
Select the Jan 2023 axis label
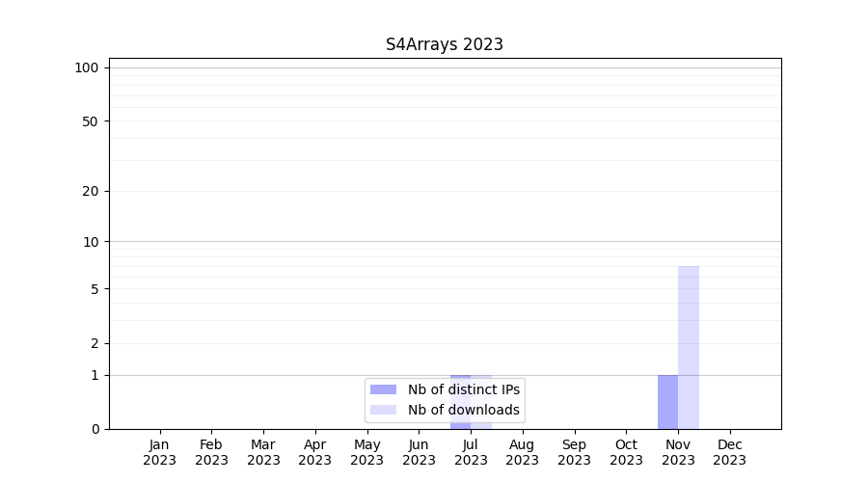pos(160,452)
